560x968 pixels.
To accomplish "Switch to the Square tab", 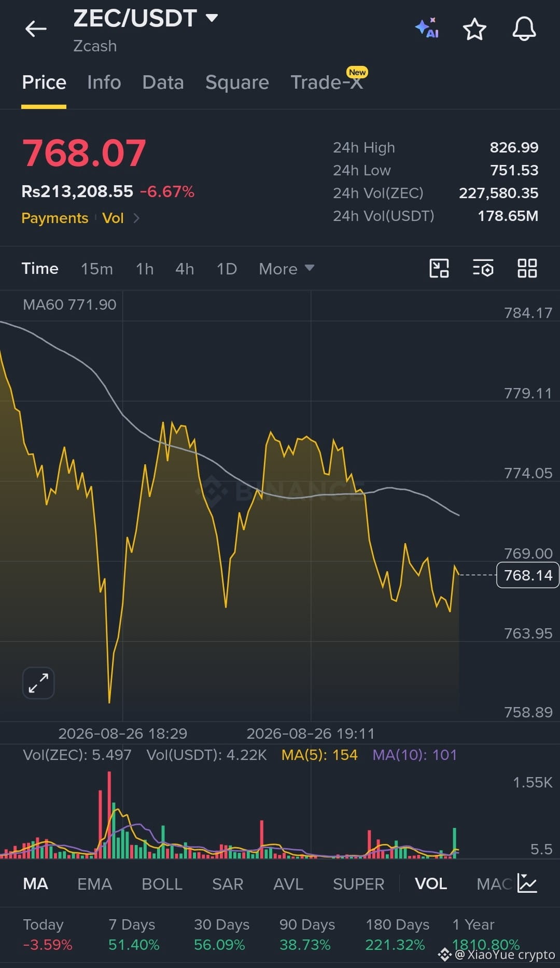I will pyautogui.click(x=237, y=82).
